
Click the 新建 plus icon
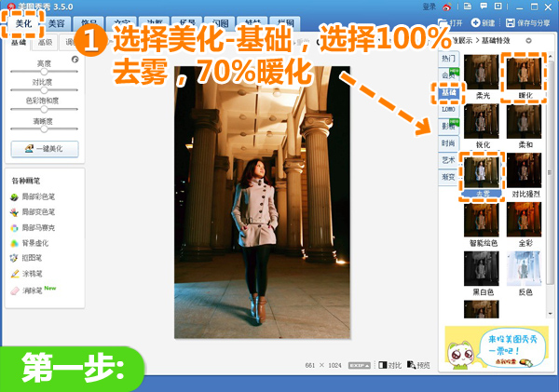tap(475, 22)
